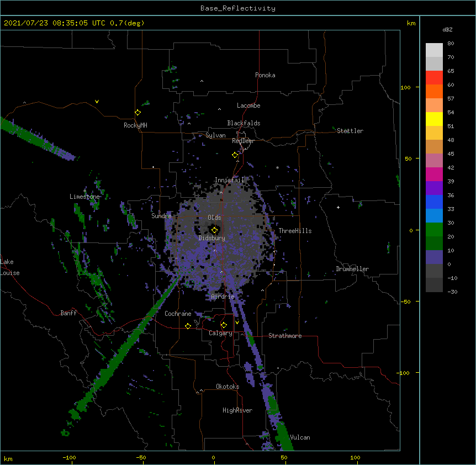Click the white asterisk northeast of Innisfail
The image size is (476, 465).
[277, 167]
